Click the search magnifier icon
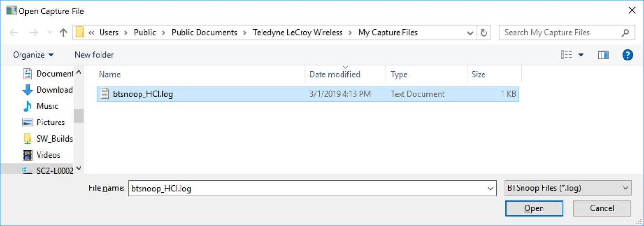 pos(625,33)
